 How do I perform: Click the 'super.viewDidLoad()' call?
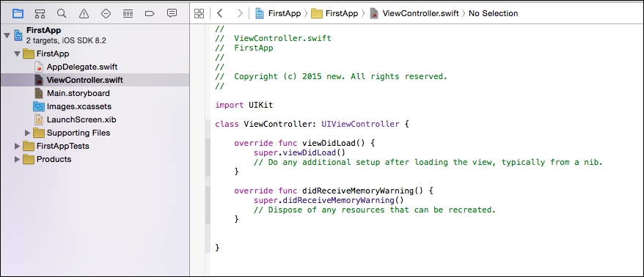pyautogui.click(x=299, y=152)
